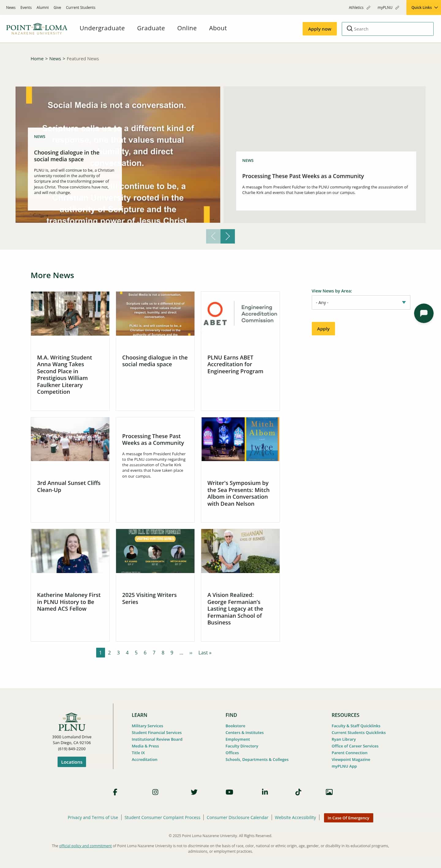Open PLNU Facebook page icon
Image resolution: width=441 pixels, height=868 pixels.
115,792
